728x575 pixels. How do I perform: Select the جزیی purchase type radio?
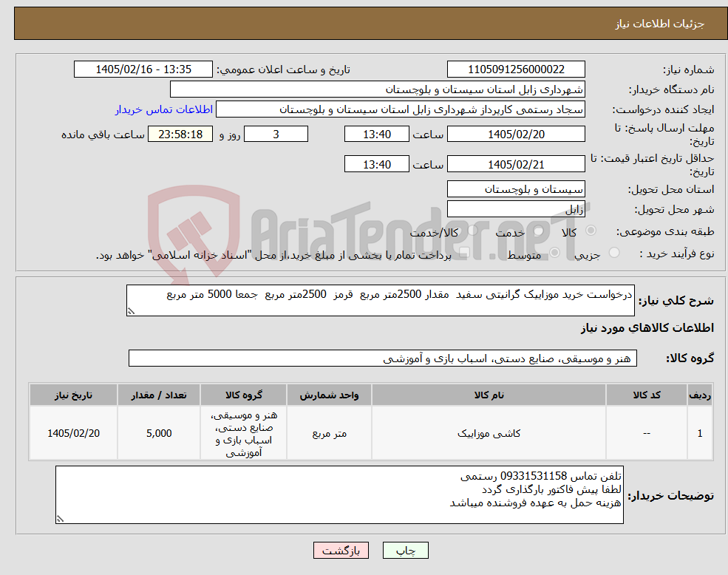point(613,253)
